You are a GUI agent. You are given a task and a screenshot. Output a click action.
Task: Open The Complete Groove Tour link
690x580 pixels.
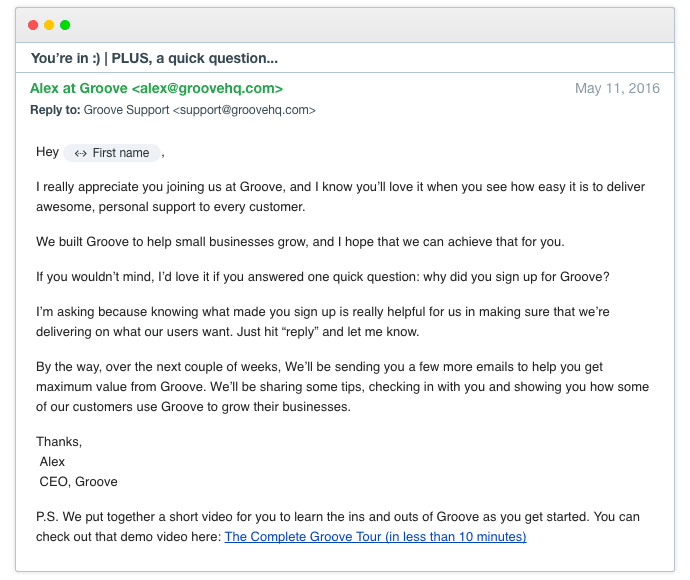click(375, 537)
